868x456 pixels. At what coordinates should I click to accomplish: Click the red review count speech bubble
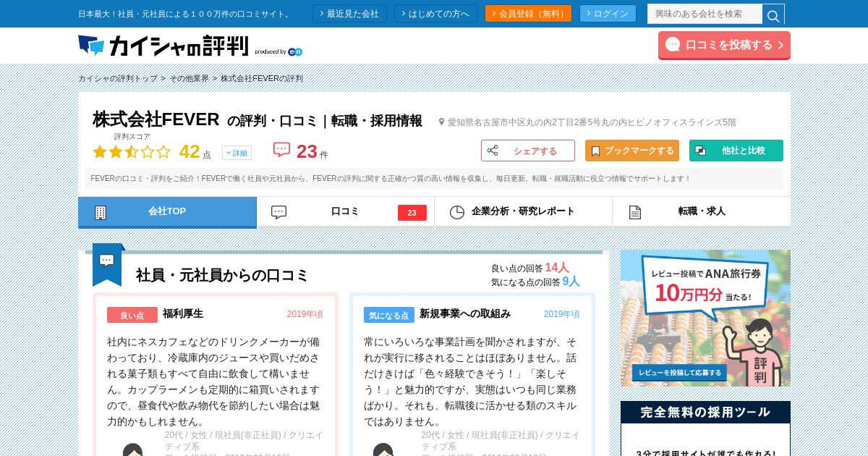(281, 150)
